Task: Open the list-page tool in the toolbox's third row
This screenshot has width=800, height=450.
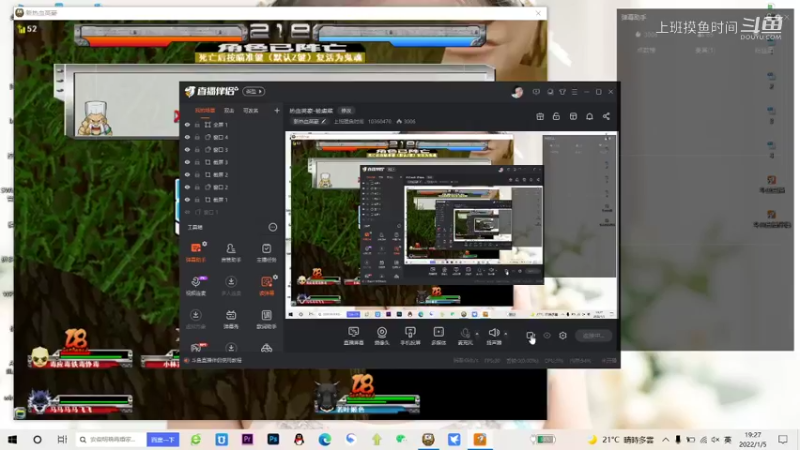Action: click(266, 318)
